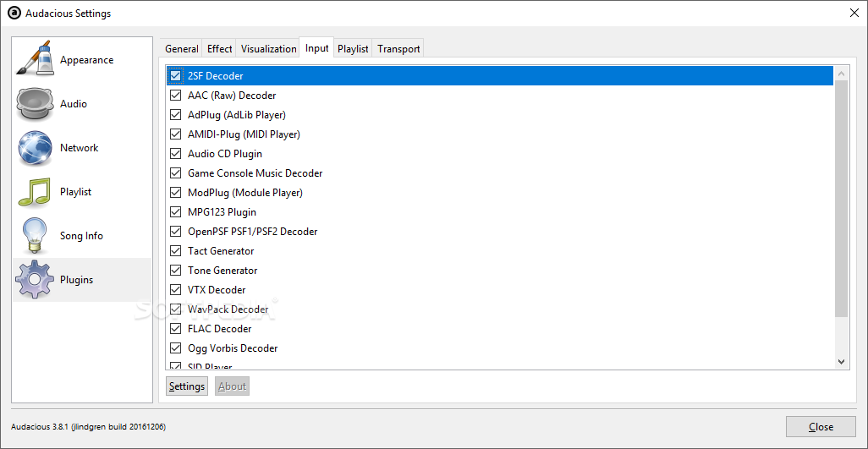Image resolution: width=868 pixels, height=449 pixels.
Task: Toggle ModPlug (Module Player) checkbox
Action: click(176, 193)
